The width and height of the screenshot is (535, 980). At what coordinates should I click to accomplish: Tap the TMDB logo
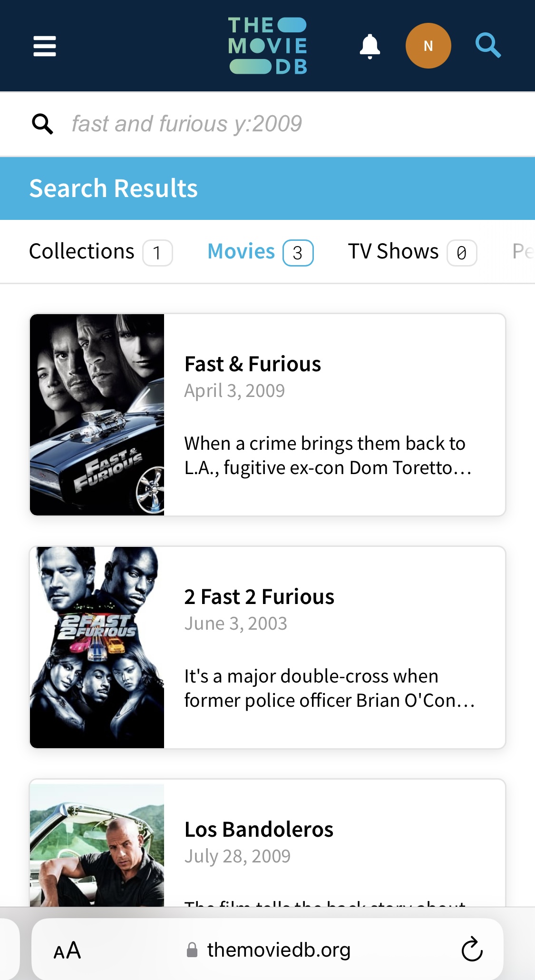click(268, 46)
